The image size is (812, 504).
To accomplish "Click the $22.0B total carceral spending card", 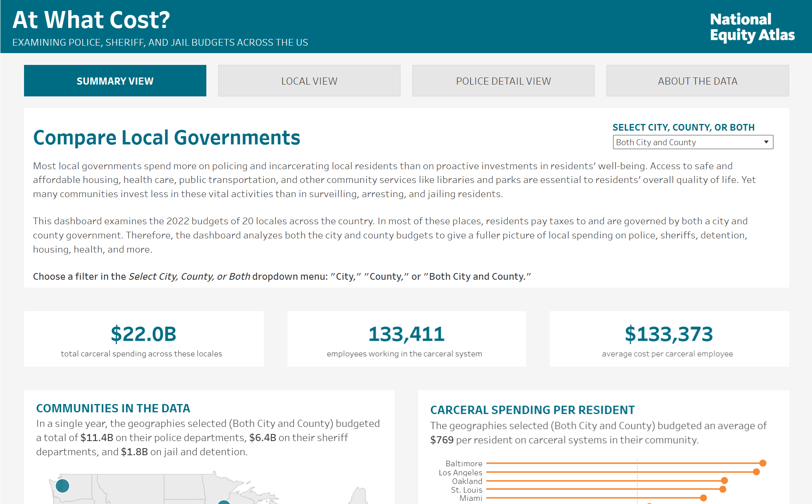I will tap(144, 339).
